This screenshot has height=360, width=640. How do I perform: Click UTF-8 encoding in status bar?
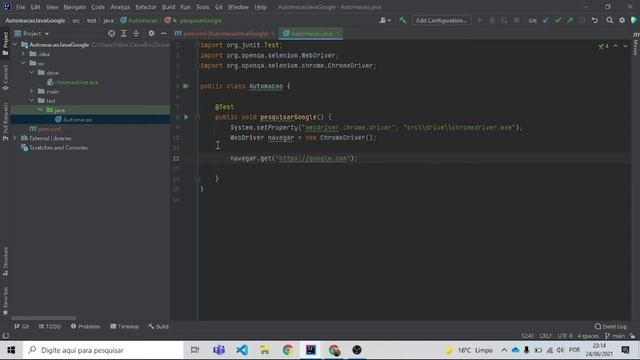(x=565, y=336)
